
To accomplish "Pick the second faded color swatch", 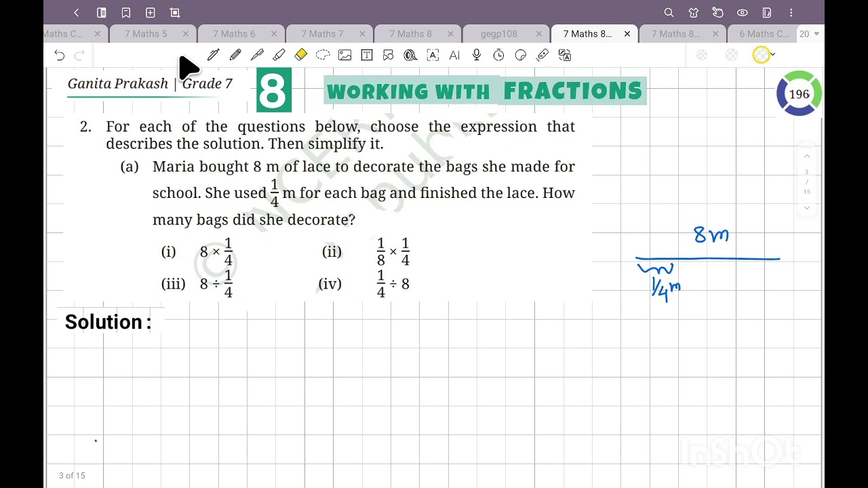I will pos(731,55).
